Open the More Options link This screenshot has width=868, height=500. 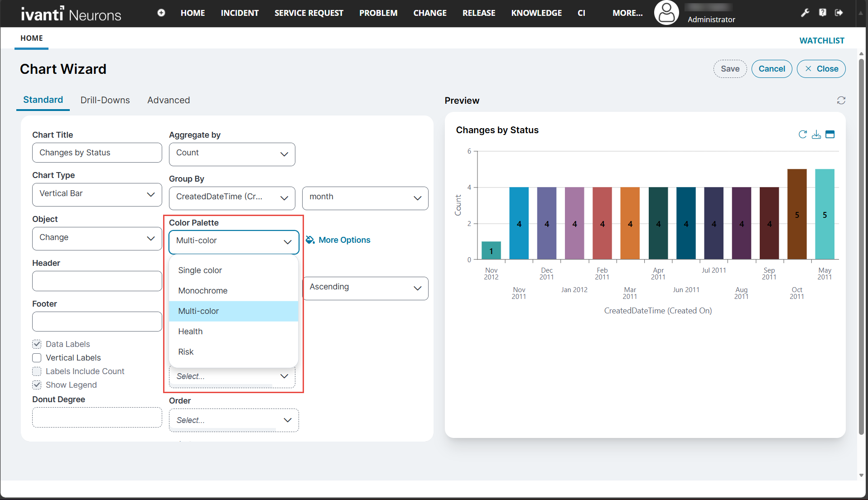tap(344, 240)
